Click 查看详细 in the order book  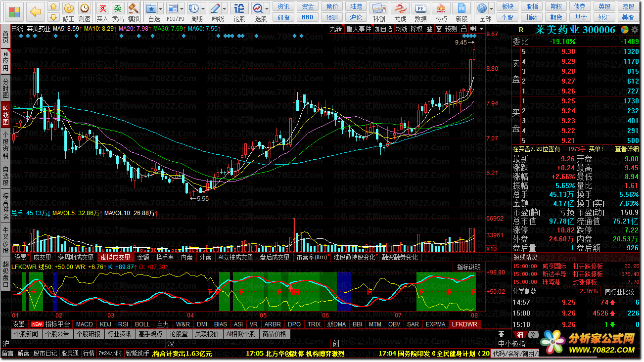627,149
